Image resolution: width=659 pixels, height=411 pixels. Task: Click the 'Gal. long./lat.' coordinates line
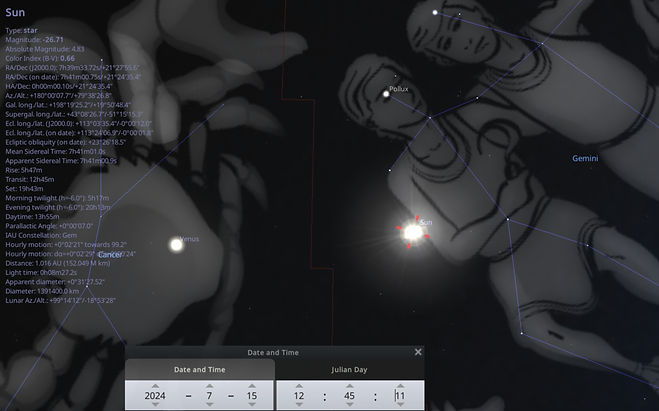pyautogui.click(x=68, y=105)
